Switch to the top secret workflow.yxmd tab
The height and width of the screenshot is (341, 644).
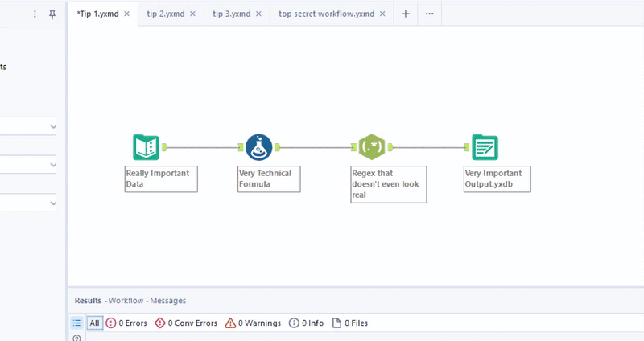coord(327,14)
